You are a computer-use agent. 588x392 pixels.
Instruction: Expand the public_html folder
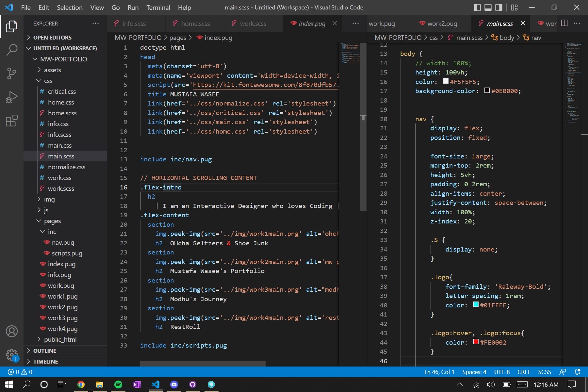pyautogui.click(x=65, y=339)
